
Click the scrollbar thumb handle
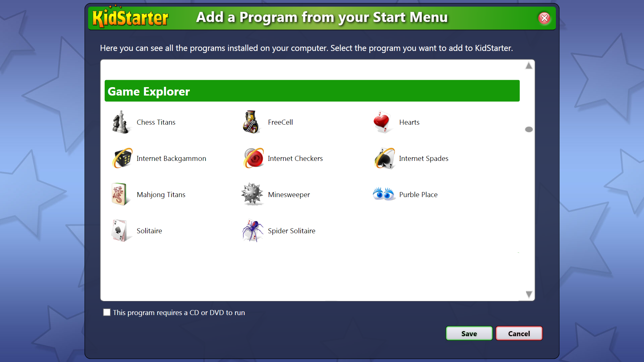tap(529, 129)
